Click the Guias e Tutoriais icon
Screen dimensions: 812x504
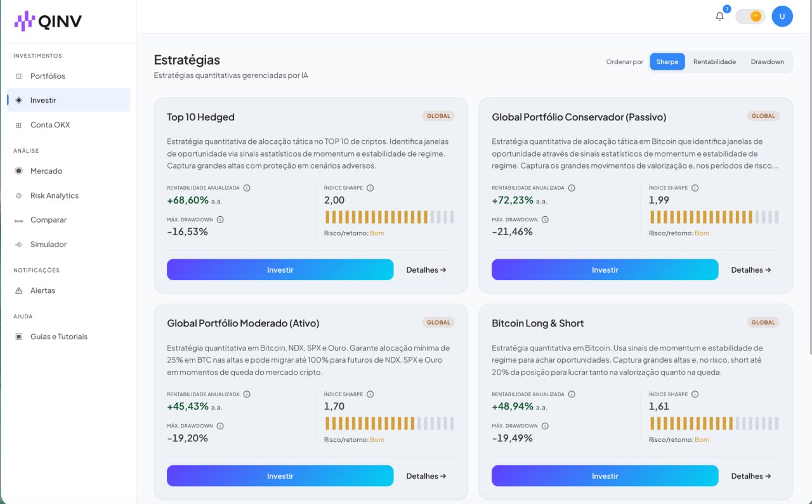[x=18, y=337]
